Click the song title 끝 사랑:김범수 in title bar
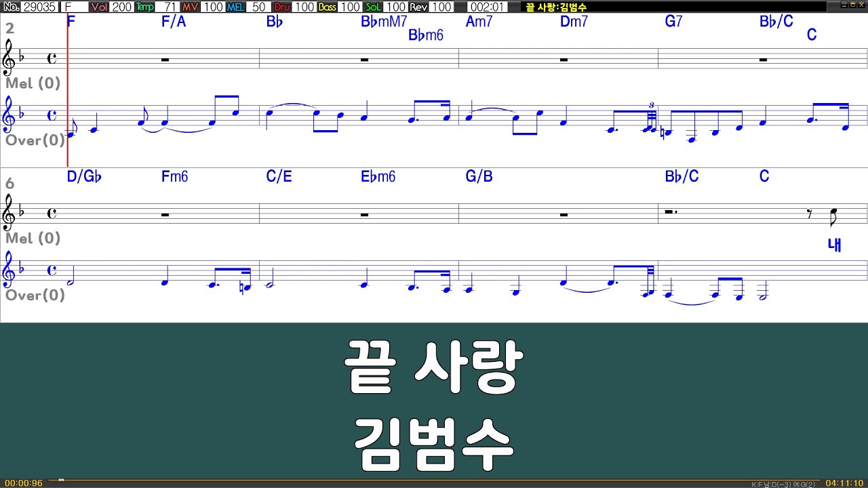This screenshot has width=868, height=488. pyautogui.click(x=556, y=7)
